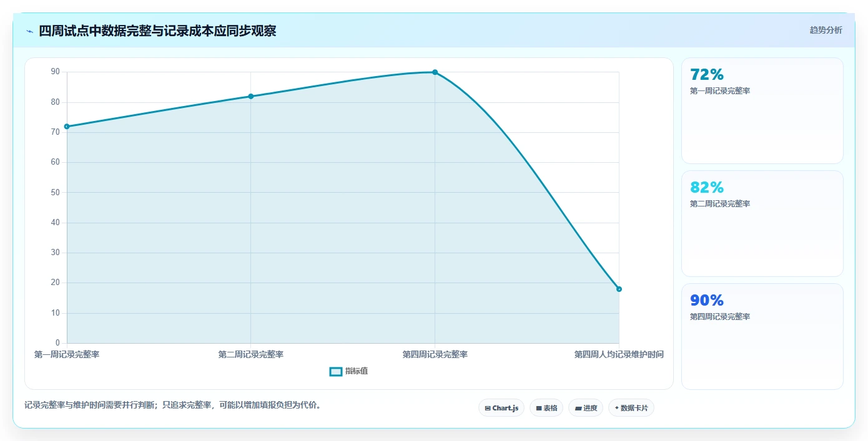Click the 82% value text
868x441 pixels.
[707, 187]
